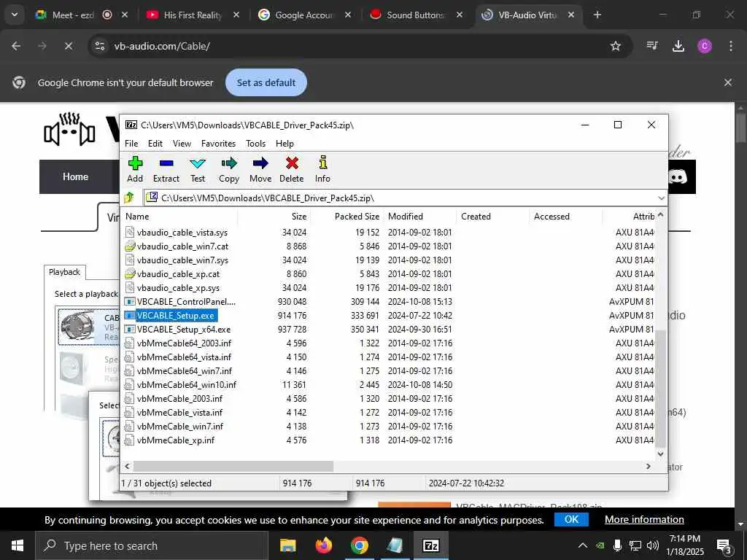View site information icon in address bar
This screenshot has height=560, width=747.
(x=99, y=46)
